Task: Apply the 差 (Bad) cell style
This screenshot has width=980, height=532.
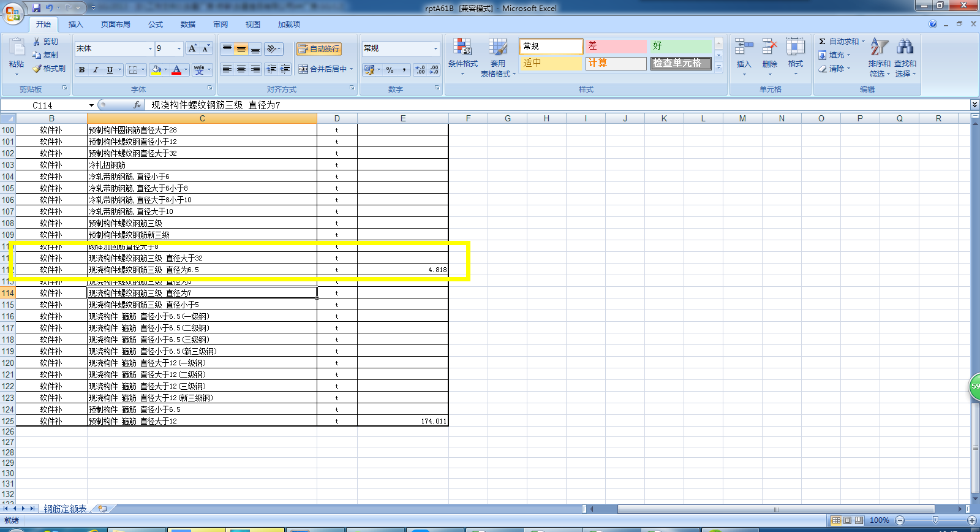Action: (616, 46)
